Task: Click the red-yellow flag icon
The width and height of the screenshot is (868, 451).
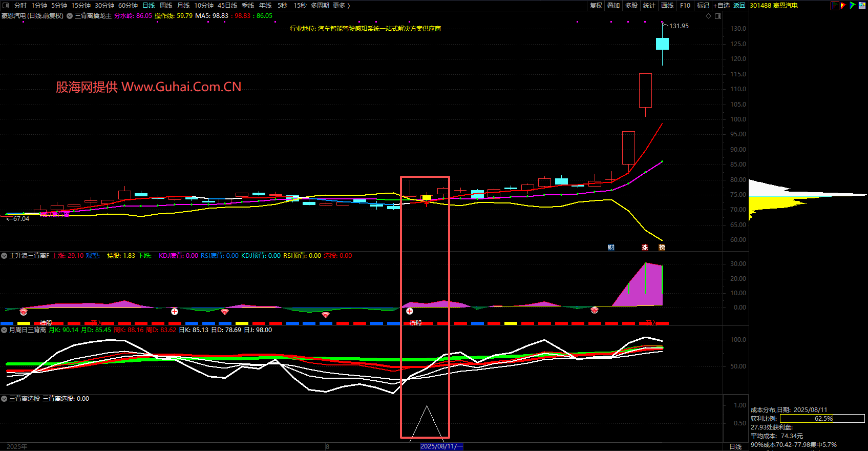Action: point(843,6)
